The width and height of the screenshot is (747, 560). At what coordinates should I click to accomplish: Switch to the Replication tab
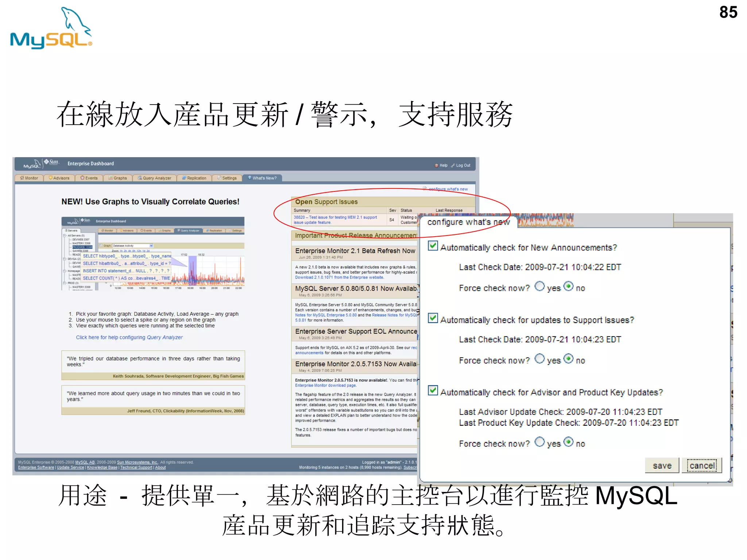194,178
